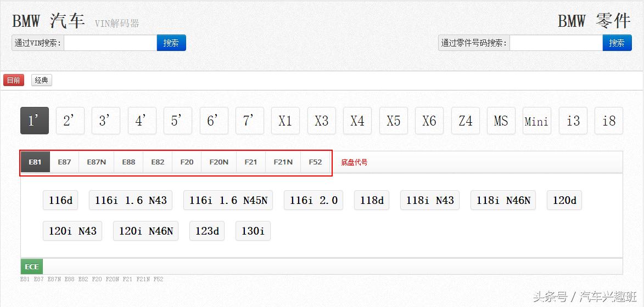Select the 6' series tile

coord(214,121)
